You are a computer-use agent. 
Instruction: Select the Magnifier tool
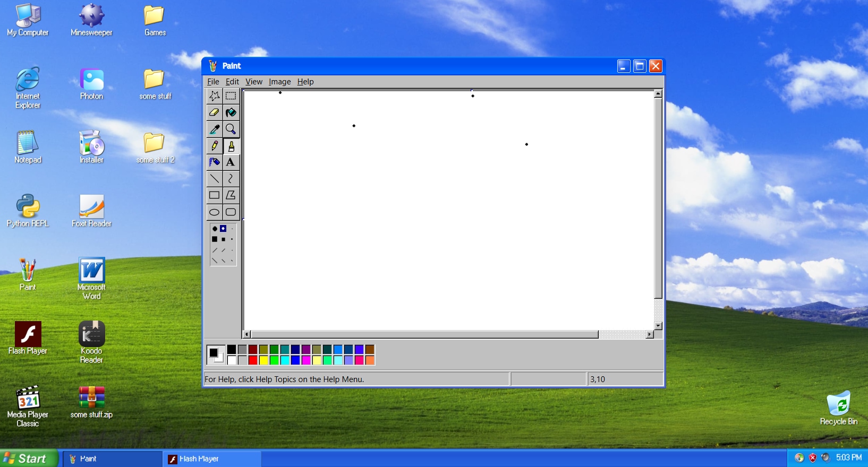tap(231, 129)
